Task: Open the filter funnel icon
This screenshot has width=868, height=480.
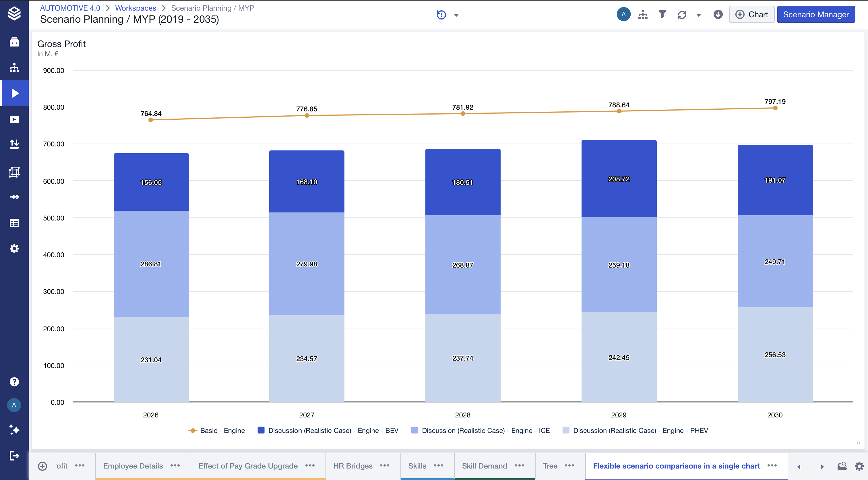Action: [662, 14]
